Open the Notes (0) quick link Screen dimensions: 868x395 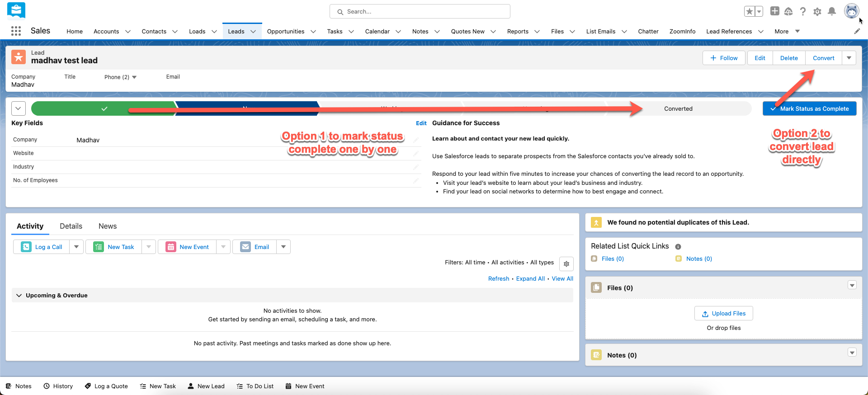pyautogui.click(x=699, y=259)
